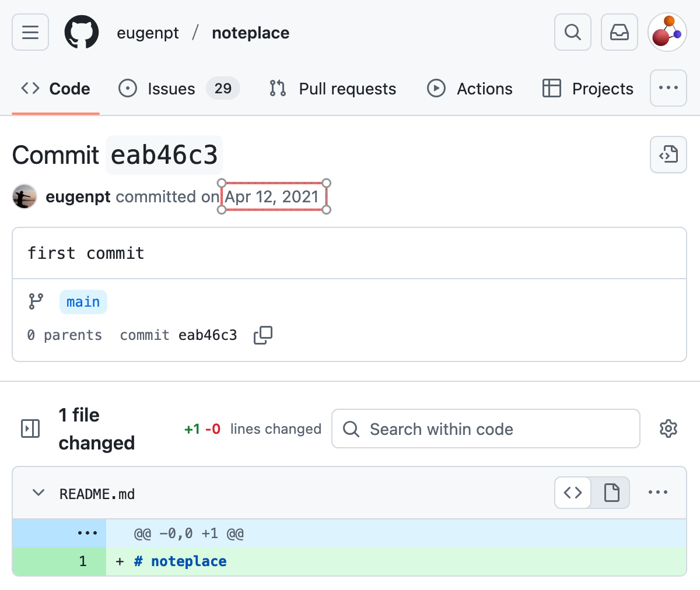Open the global navigation hamburger menu
The height and width of the screenshot is (590, 700).
coord(30,32)
